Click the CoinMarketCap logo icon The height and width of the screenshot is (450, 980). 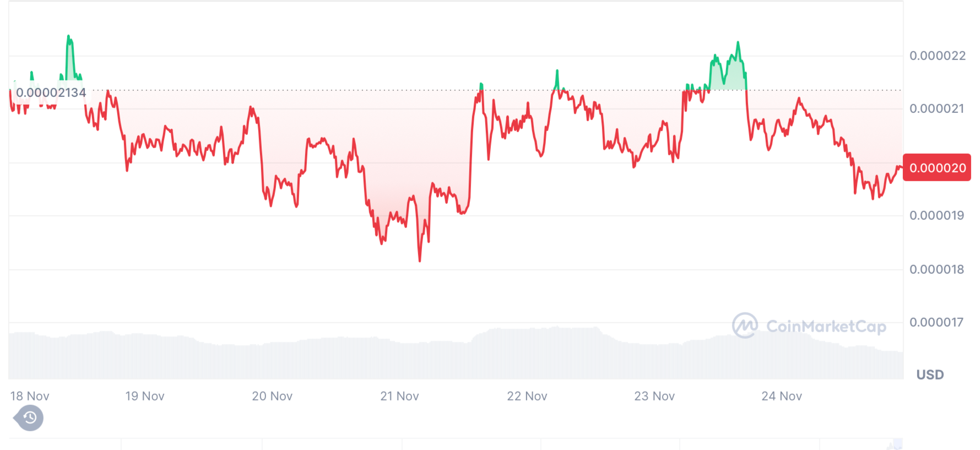point(745,326)
